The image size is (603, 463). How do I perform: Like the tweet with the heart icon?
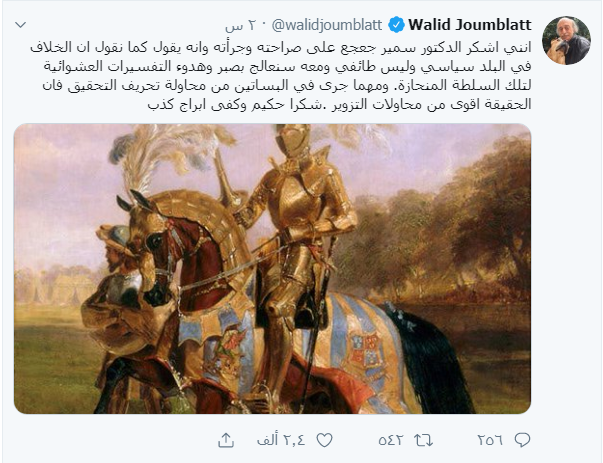tap(324, 440)
